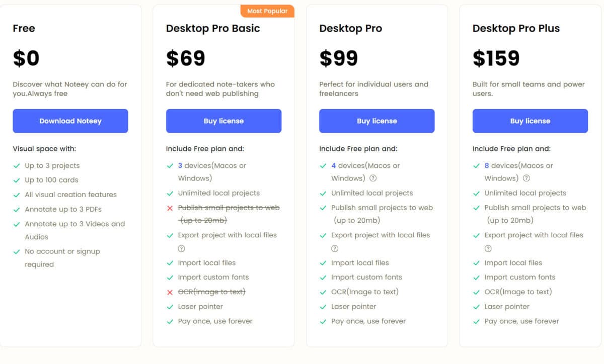Click the blue 8 devices number in Pro Plus

[x=487, y=165]
